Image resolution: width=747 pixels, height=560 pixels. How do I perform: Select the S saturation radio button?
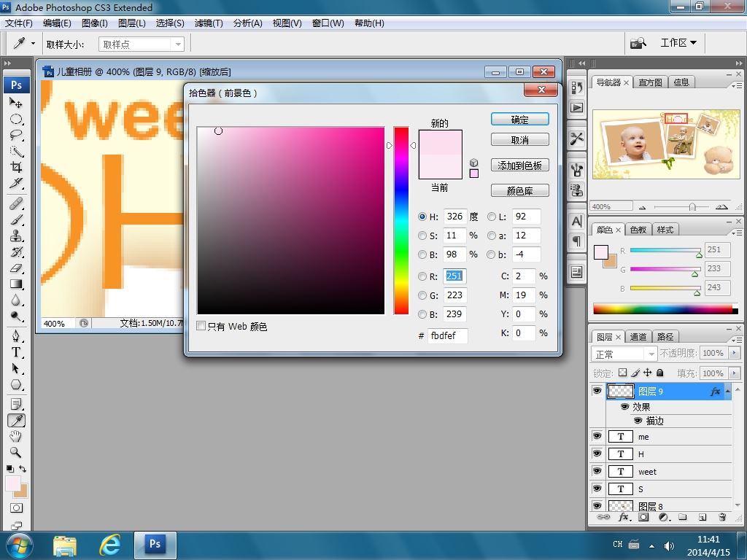(422, 236)
